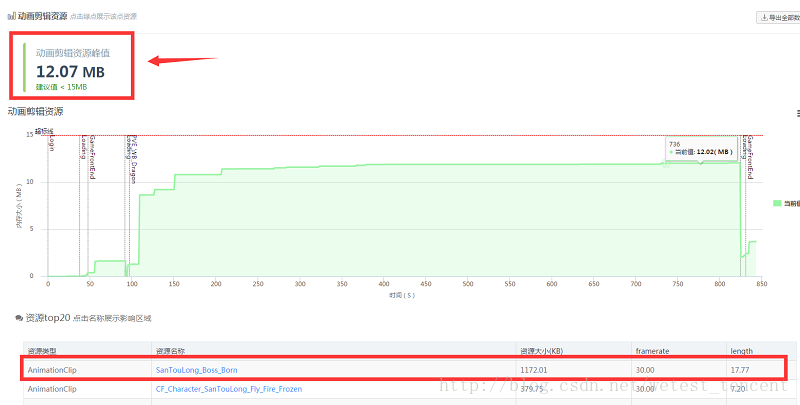
Task: Click the 资源类型 column header
Action: coord(42,351)
